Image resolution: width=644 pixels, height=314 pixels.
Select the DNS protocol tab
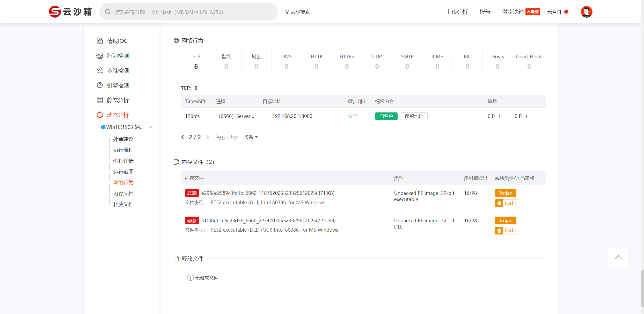click(286, 62)
